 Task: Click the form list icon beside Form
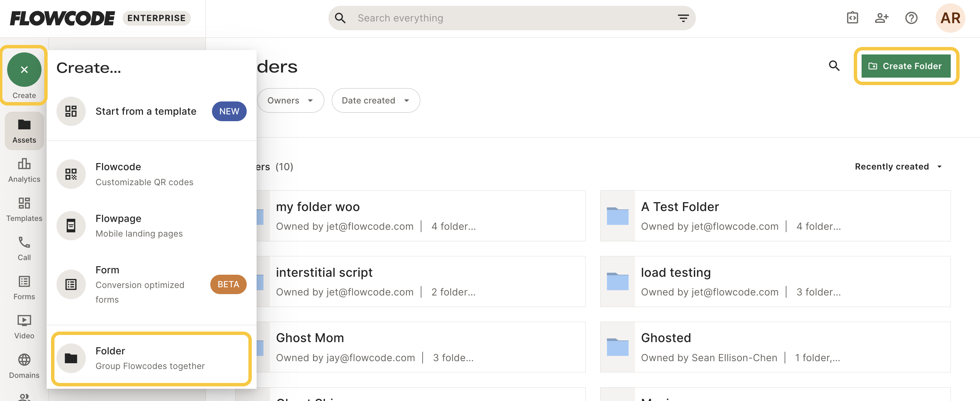point(71,284)
